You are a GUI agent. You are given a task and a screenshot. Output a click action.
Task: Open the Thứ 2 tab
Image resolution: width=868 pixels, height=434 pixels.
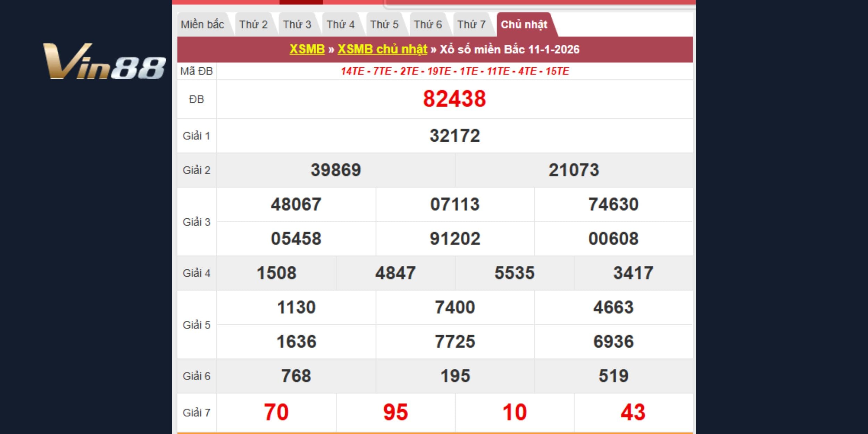(253, 25)
